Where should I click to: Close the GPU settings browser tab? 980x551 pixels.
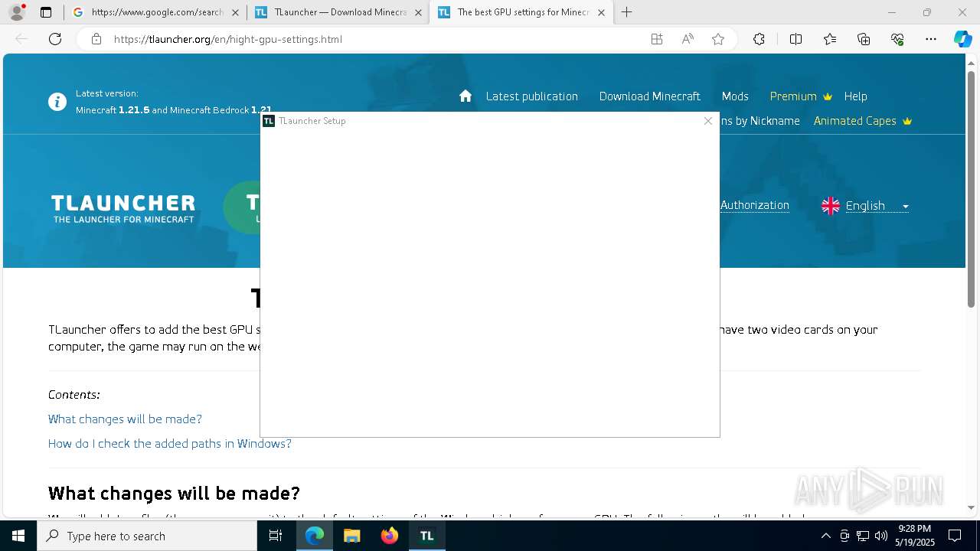[x=601, y=12]
